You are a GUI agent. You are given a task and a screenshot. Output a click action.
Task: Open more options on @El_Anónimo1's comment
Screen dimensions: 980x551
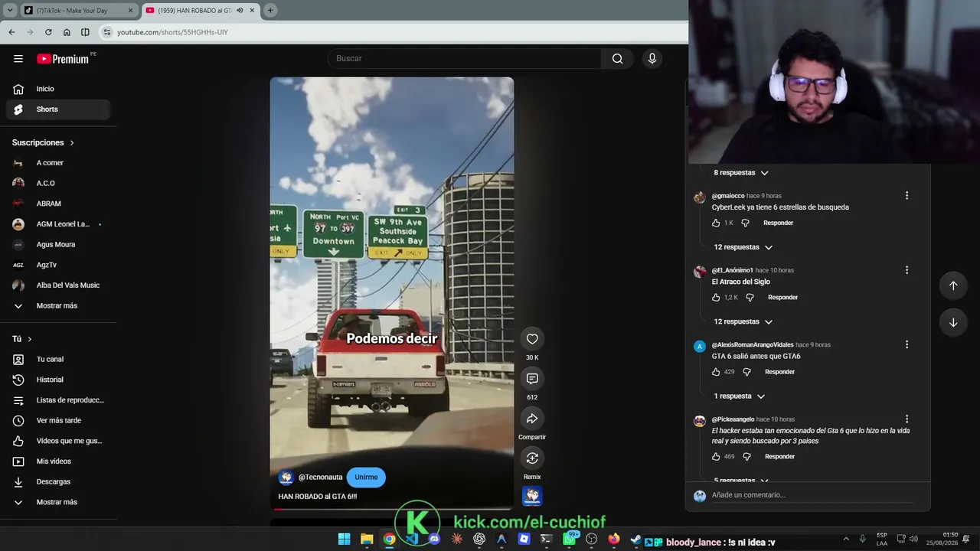[x=906, y=270]
